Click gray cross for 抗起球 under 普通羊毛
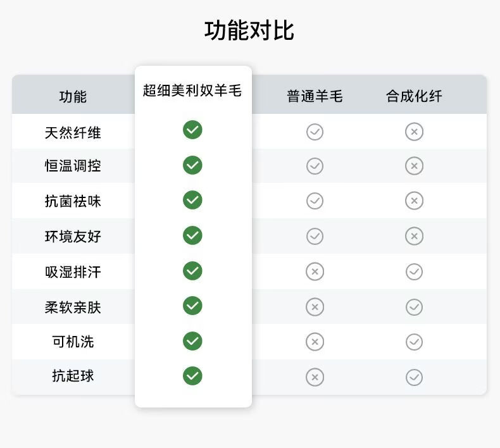This screenshot has width=500, height=448. click(x=315, y=377)
